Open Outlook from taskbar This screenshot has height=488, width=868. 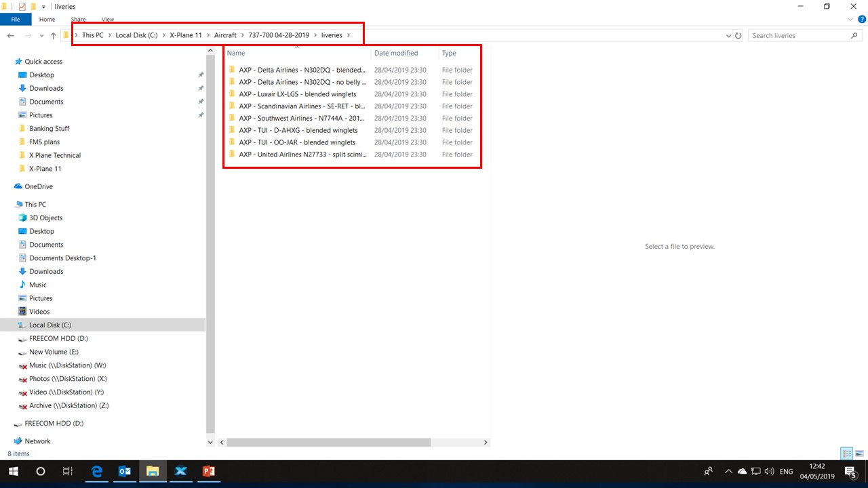[124, 471]
